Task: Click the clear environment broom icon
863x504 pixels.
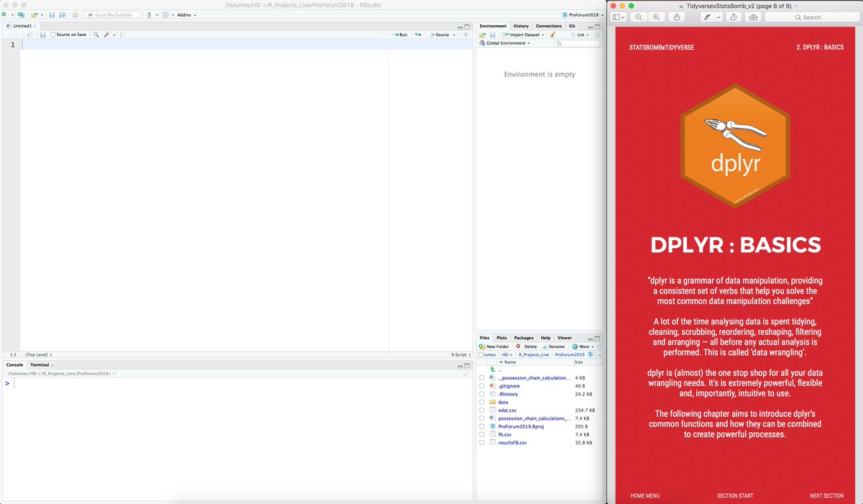Action: (552, 35)
